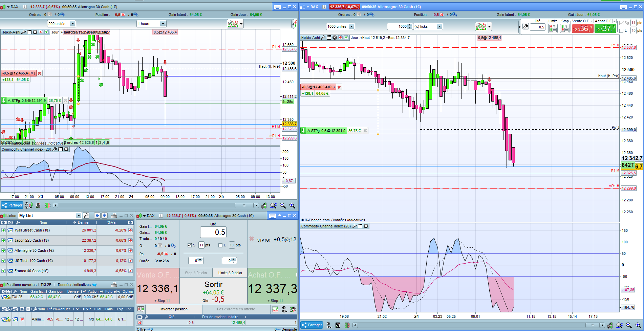The image size is (644, 331).
Task: Enable the L checkbox in right chart toolbar
Action: [x=621, y=31]
